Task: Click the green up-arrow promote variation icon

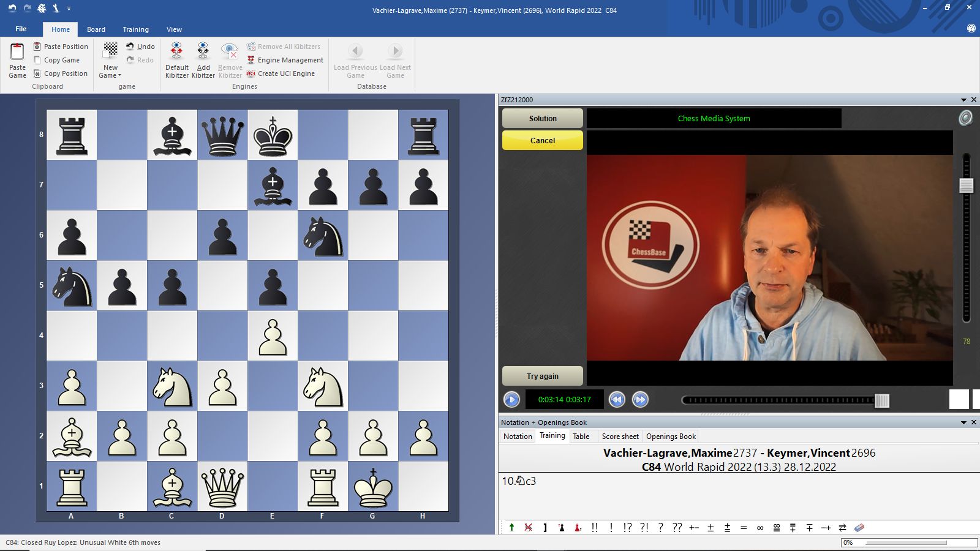Action: coord(511,528)
